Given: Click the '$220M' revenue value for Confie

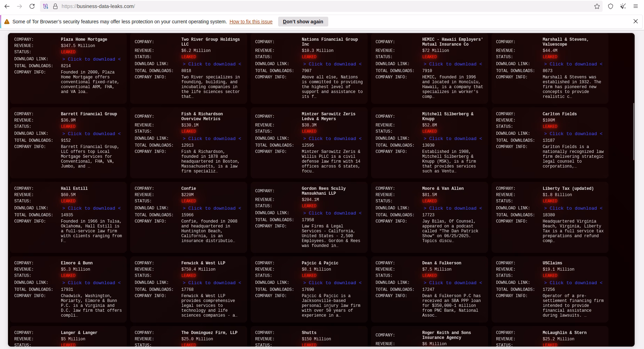Looking at the screenshot, I should (x=188, y=195).
